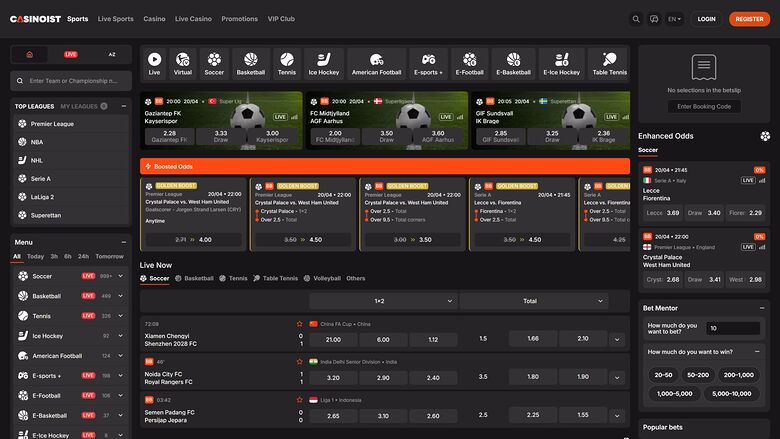Filter menu by 6h
Viewport: 780px width, 439px height.
pos(68,257)
